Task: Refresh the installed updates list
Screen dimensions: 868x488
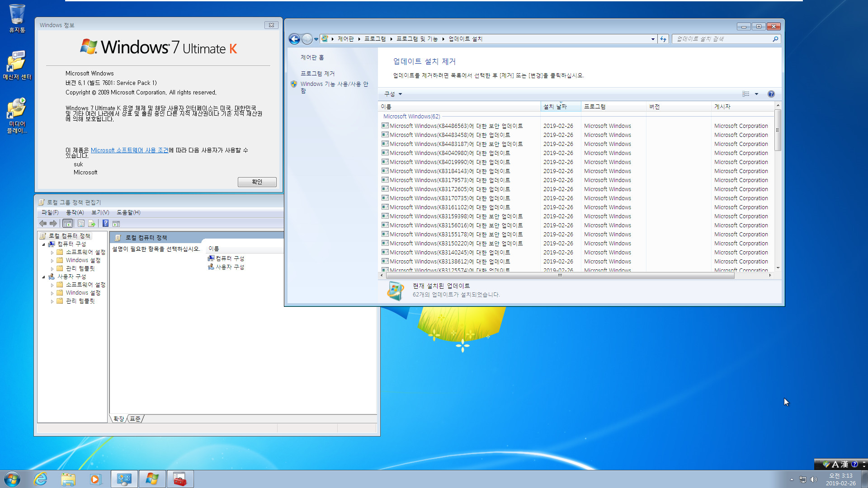Action: point(663,39)
